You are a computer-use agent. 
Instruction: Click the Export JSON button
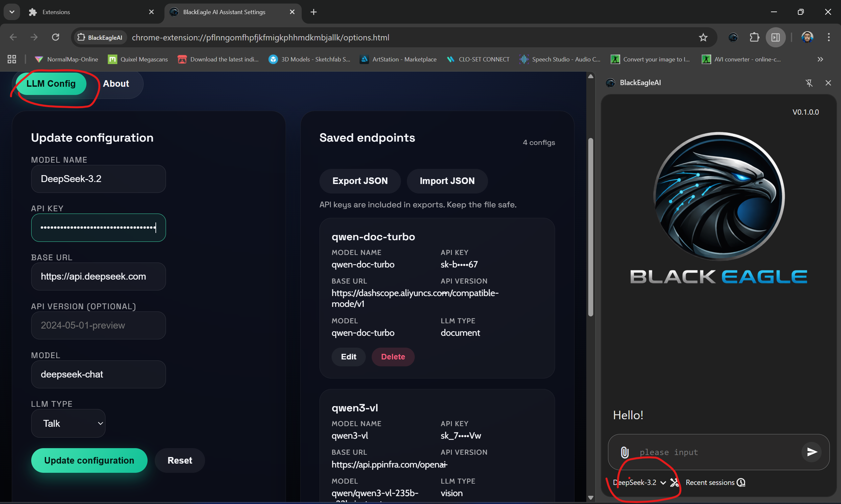coord(360,181)
